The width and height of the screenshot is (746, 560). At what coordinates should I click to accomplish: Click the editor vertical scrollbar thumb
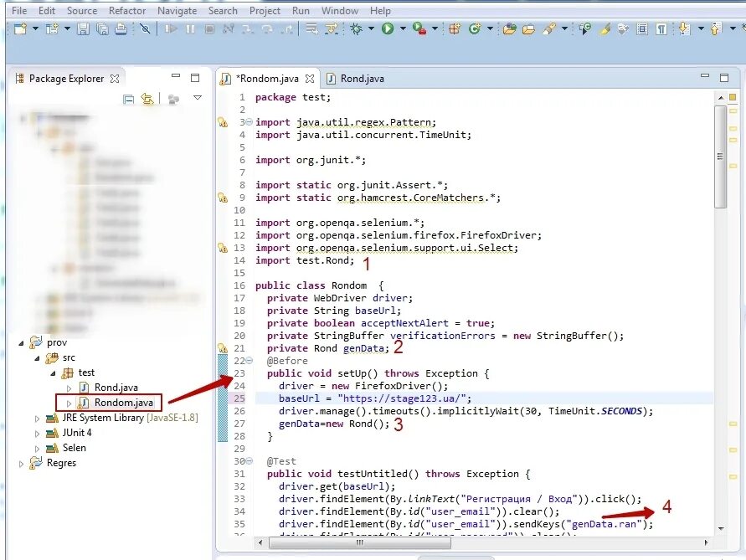tap(720, 157)
